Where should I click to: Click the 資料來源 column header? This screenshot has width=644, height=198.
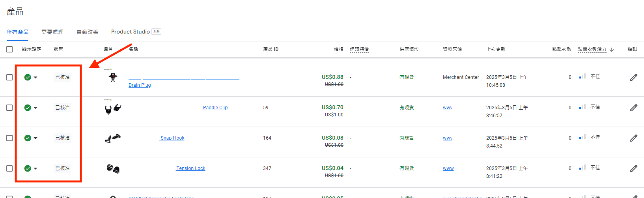pos(452,49)
